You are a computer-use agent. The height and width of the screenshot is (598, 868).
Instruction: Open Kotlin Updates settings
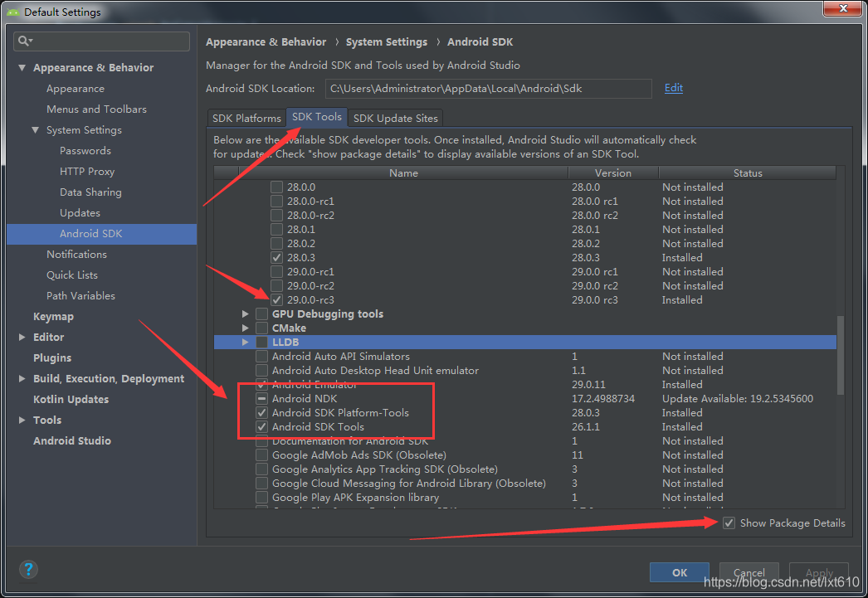71,400
